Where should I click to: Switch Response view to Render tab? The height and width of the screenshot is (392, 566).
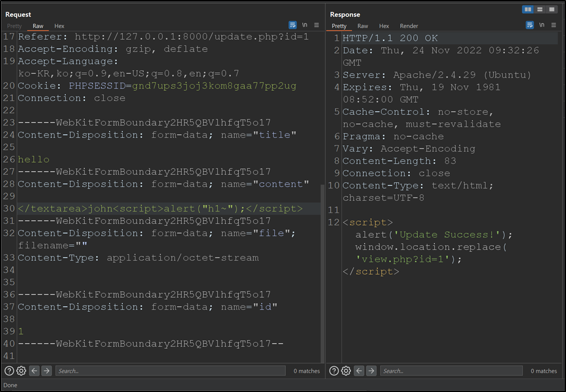[x=409, y=26]
